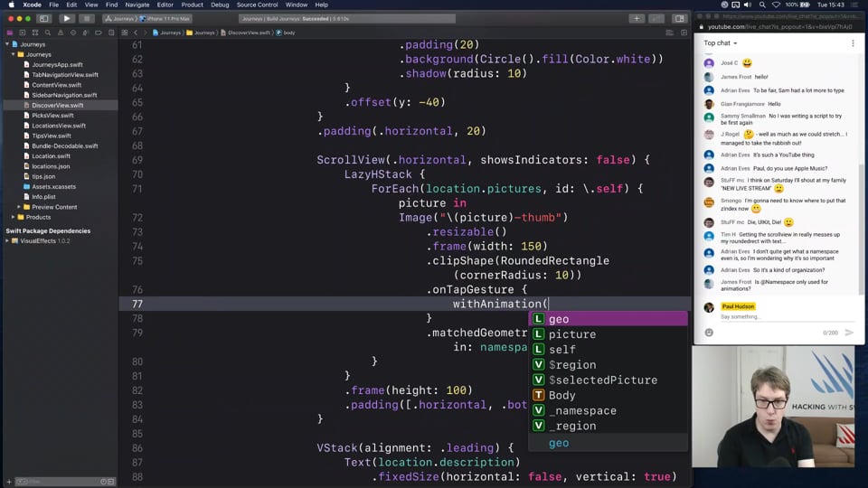Click the body segment in jump bar
The image size is (868, 488).
click(286, 33)
